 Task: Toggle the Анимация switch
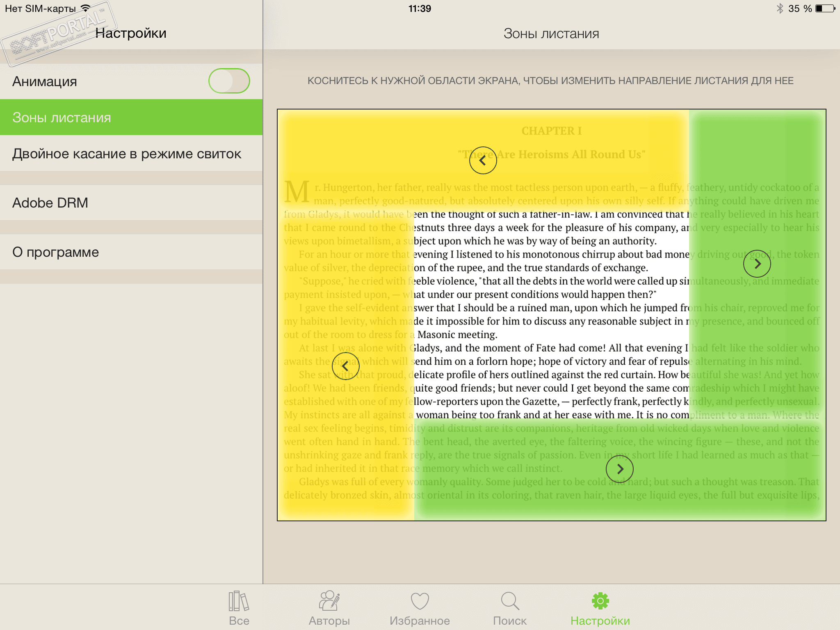(x=229, y=81)
